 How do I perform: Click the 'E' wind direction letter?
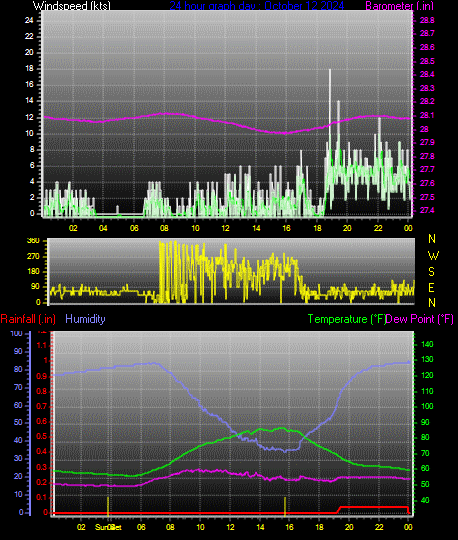tap(431, 287)
